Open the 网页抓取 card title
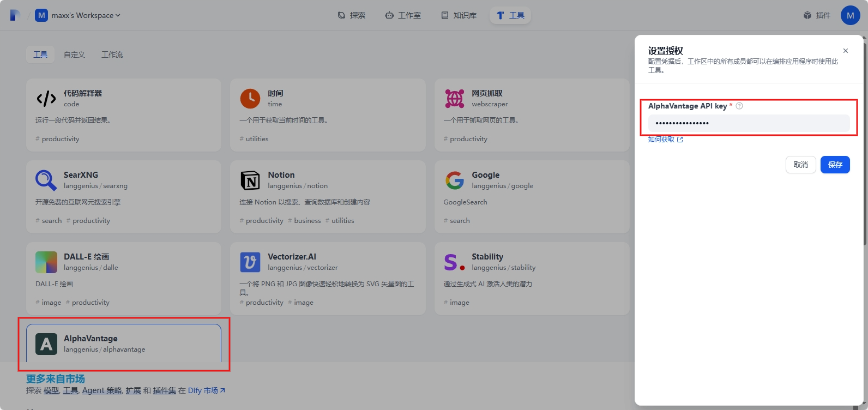 coord(487,93)
